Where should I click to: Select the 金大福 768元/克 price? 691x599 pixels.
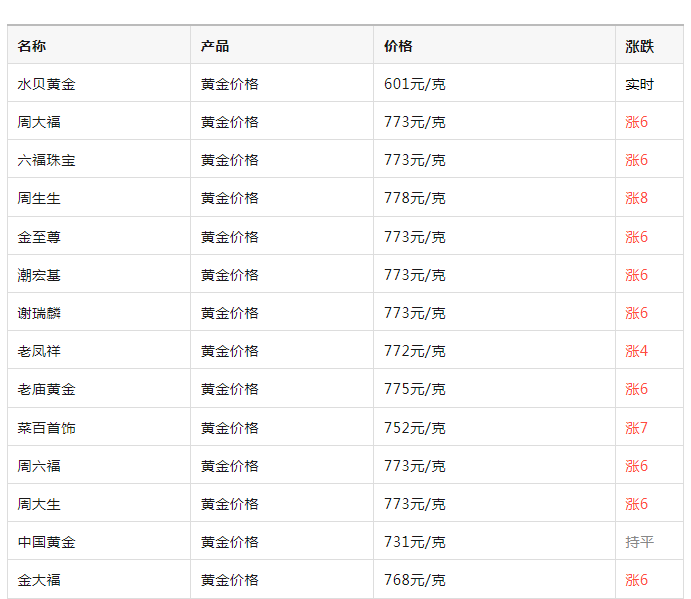click(415, 580)
